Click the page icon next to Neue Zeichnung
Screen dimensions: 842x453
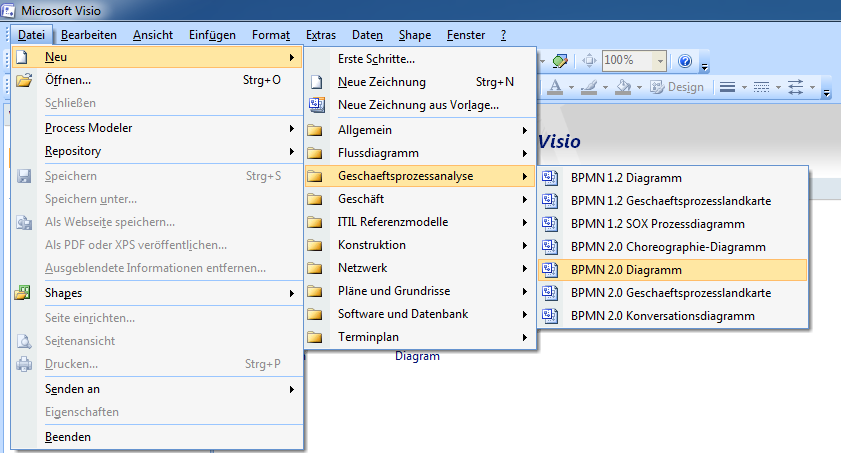pyautogui.click(x=317, y=82)
